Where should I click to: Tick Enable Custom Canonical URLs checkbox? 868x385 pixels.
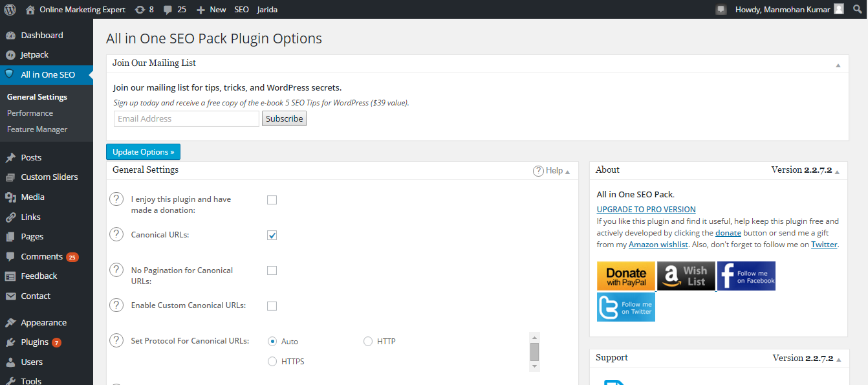(x=272, y=306)
